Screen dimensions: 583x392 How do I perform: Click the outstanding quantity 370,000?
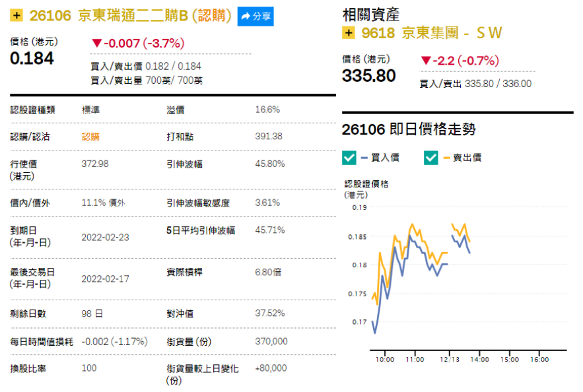point(271,341)
